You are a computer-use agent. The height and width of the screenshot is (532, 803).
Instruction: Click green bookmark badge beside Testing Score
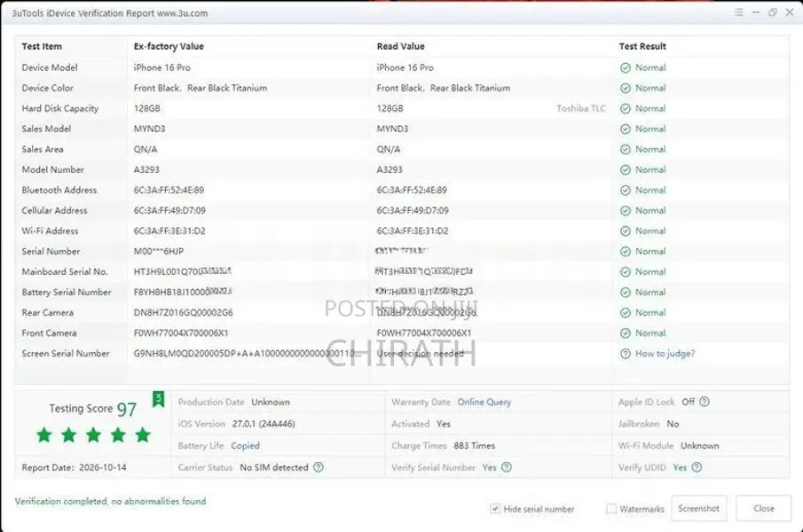click(x=158, y=399)
